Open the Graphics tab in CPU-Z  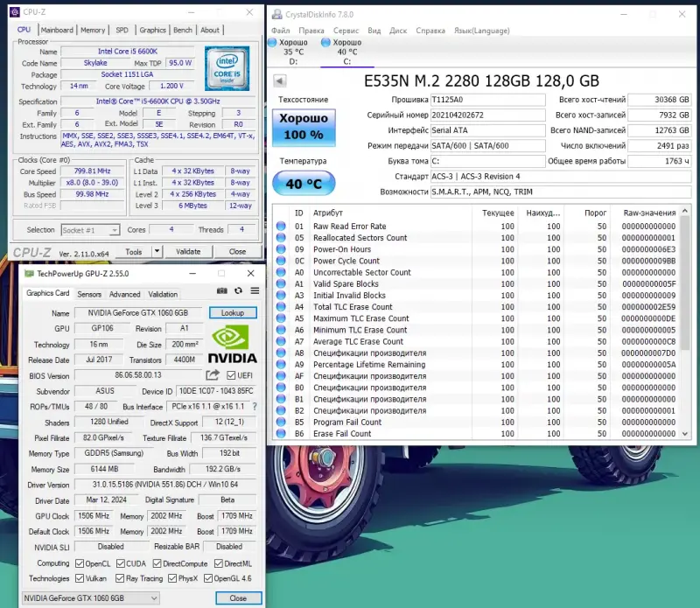click(x=152, y=30)
